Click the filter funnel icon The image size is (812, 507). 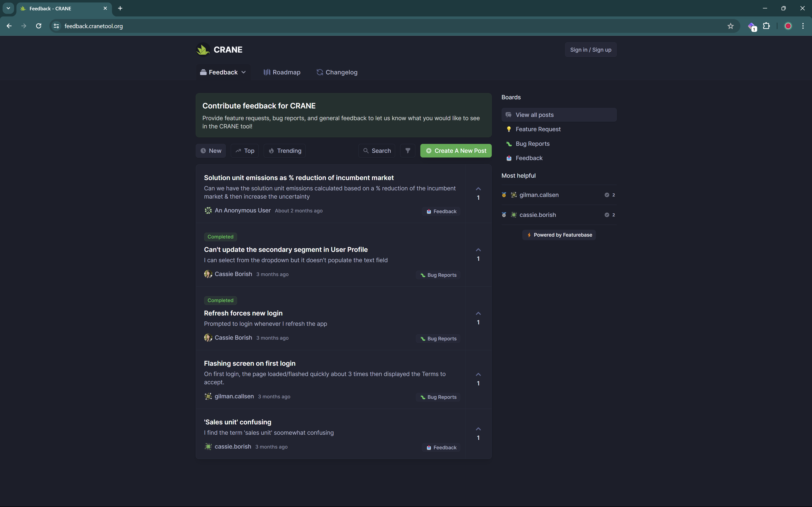click(x=407, y=150)
